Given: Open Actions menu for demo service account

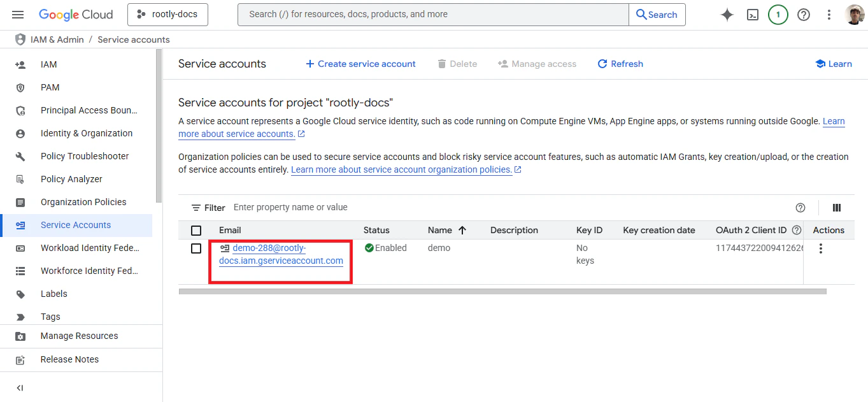Looking at the screenshot, I should [x=820, y=248].
